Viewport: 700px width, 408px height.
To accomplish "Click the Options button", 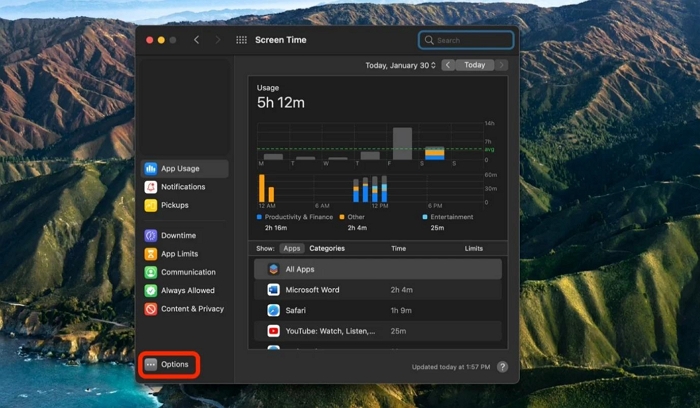I will click(x=168, y=364).
